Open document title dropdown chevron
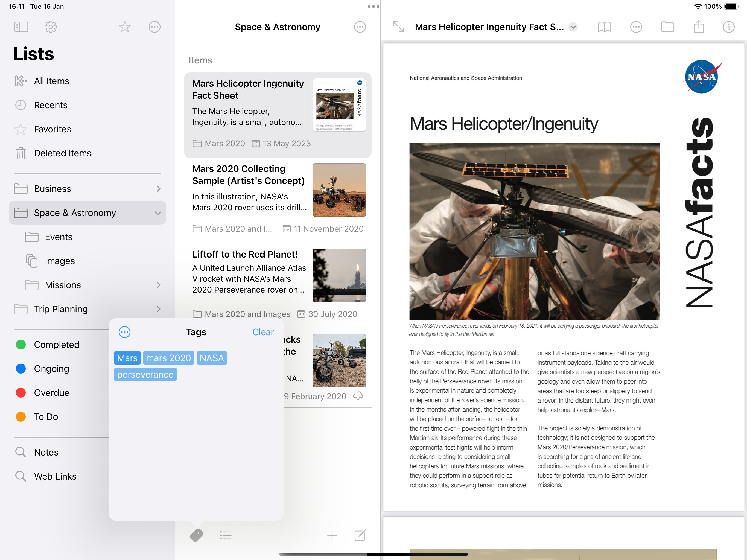Screen dimensions: 747x560 click(x=573, y=27)
